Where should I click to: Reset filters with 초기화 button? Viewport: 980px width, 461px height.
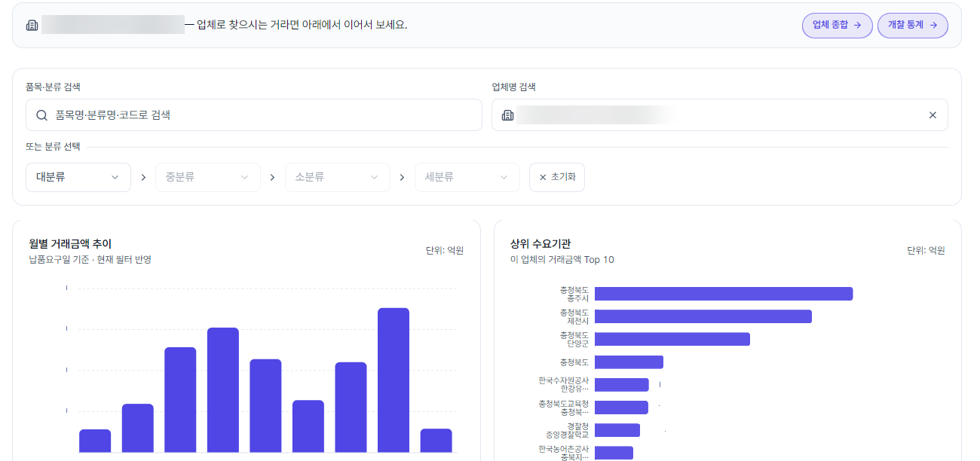click(557, 178)
